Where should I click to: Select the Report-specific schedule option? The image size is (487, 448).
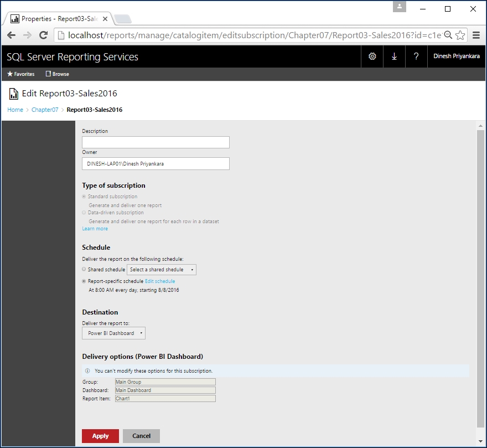click(84, 281)
